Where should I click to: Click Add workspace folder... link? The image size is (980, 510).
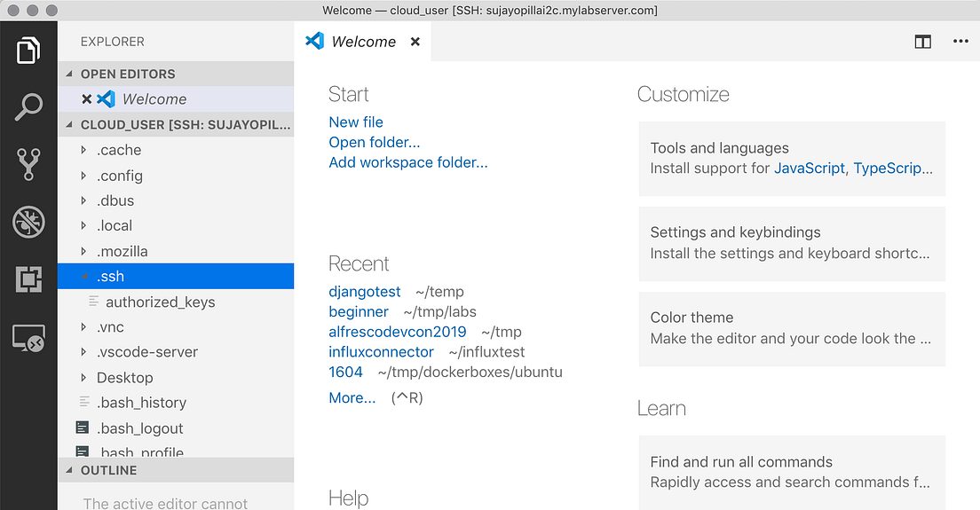point(408,162)
